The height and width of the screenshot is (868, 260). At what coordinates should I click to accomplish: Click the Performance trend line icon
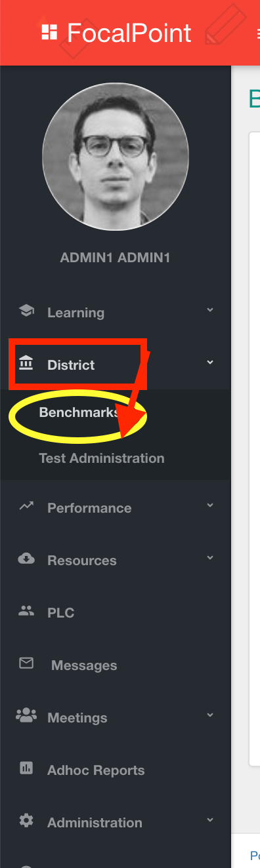26,506
